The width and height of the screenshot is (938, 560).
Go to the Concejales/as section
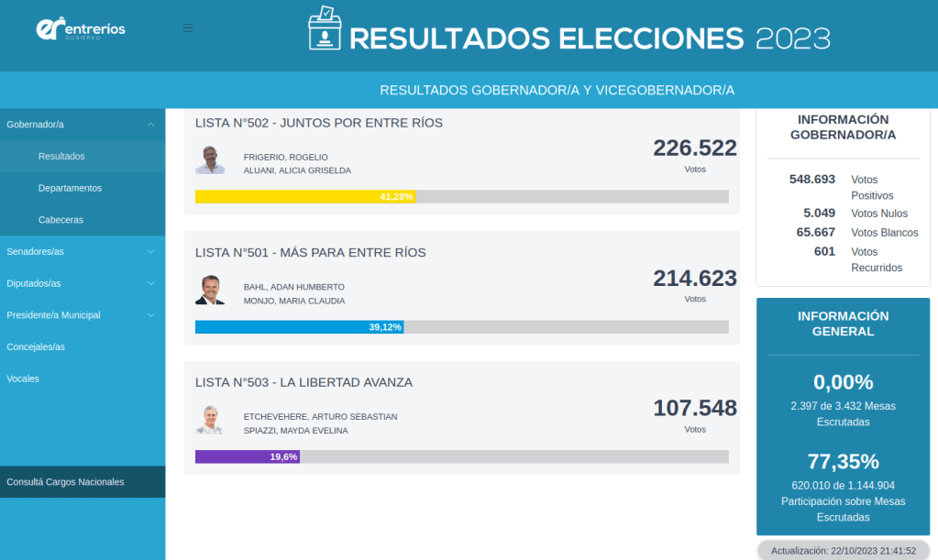tap(36, 347)
